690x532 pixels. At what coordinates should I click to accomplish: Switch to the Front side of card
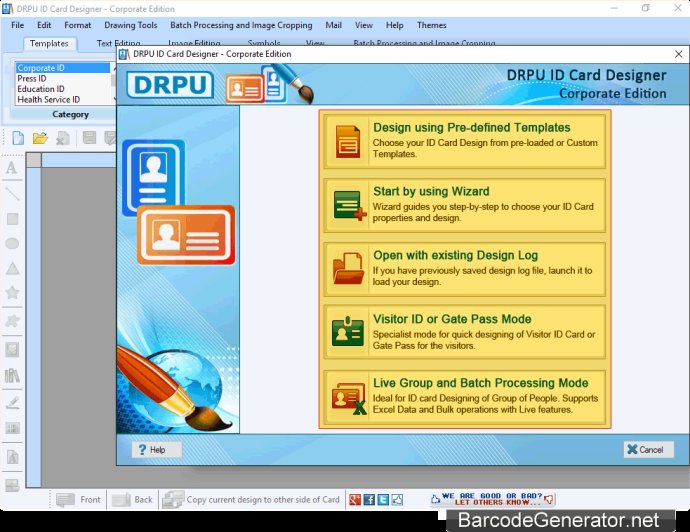tap(79, 499)
